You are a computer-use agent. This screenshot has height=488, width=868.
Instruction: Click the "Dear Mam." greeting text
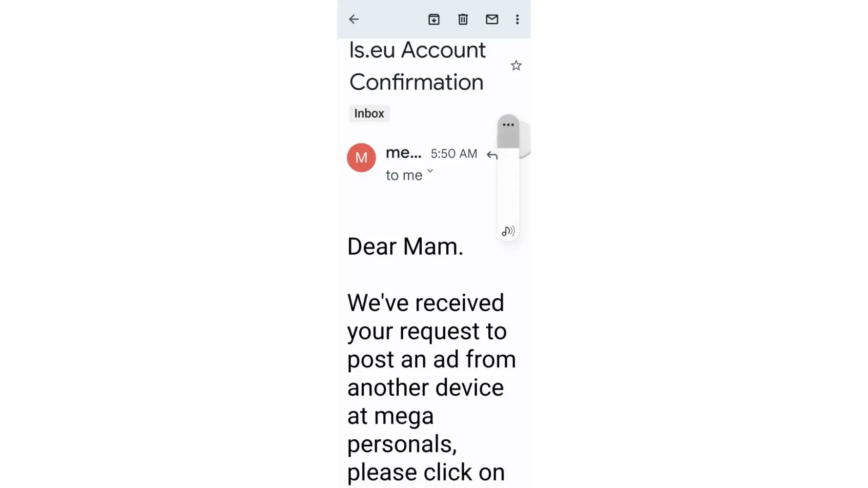tap(405, 246)
